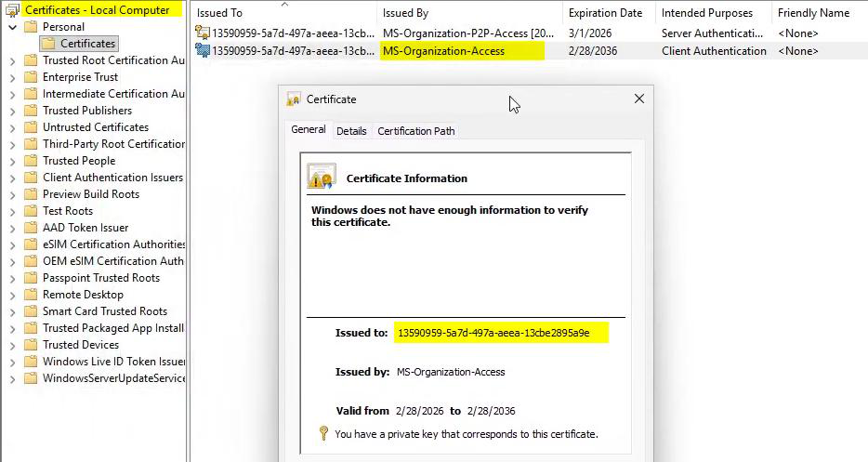Image resolution: width=868 pixels, height=462 pixels.
Task: Click the 3/1/2026 expiration date cell
Action: pyautogui.click(x=590, y=33)
